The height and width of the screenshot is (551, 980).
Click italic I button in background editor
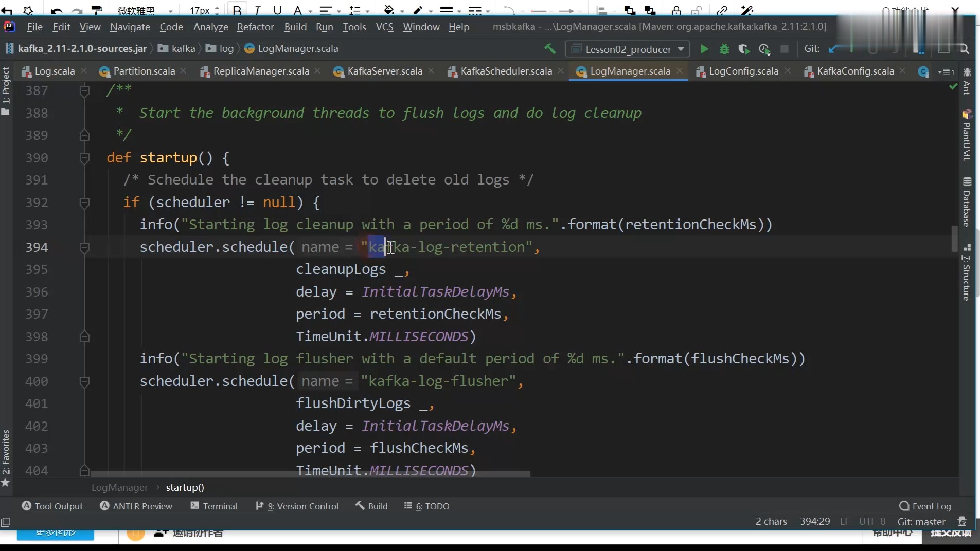[257, 10]
